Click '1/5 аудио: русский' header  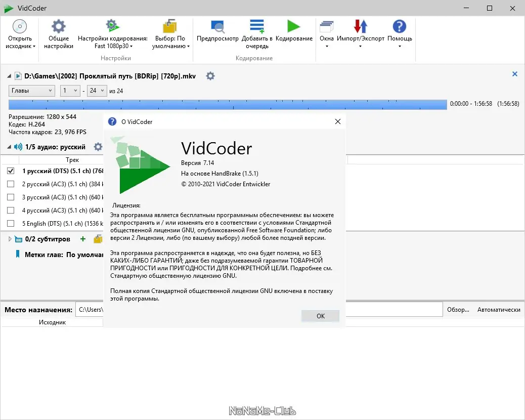(55, 147)
